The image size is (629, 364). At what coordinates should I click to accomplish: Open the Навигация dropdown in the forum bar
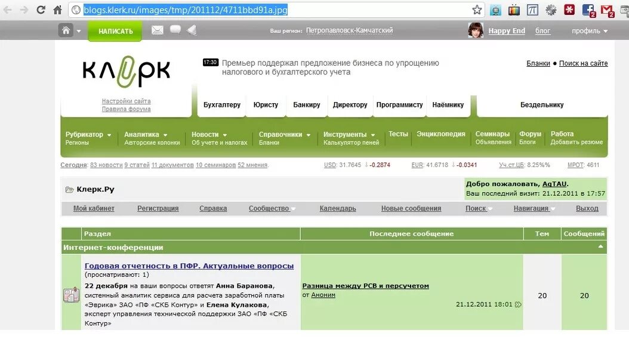pyautogui.click(x=534, y=209)
